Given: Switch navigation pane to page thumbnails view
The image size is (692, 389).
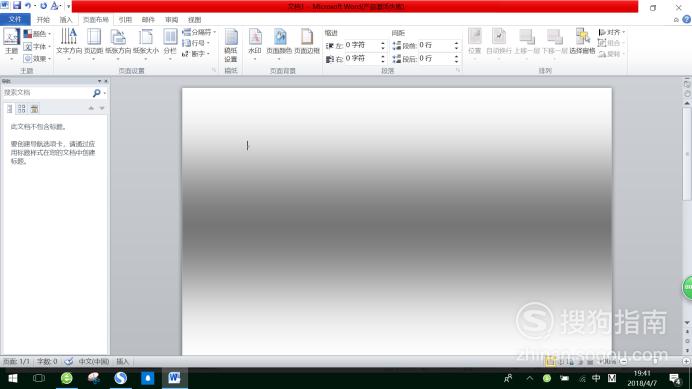Looking at the screenshot, I should coord(22,109).
